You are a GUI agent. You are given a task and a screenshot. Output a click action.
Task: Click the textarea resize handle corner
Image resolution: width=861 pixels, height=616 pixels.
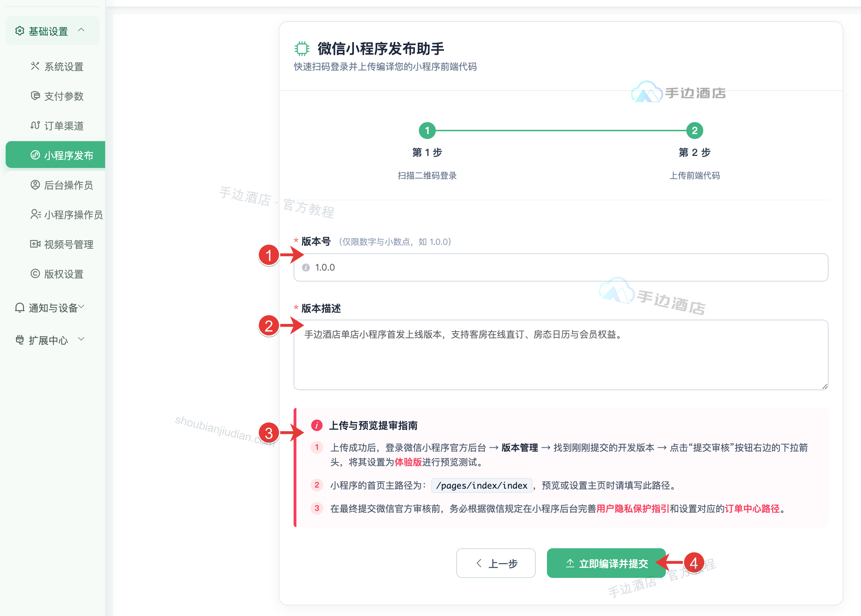click(x=825, y=387)
